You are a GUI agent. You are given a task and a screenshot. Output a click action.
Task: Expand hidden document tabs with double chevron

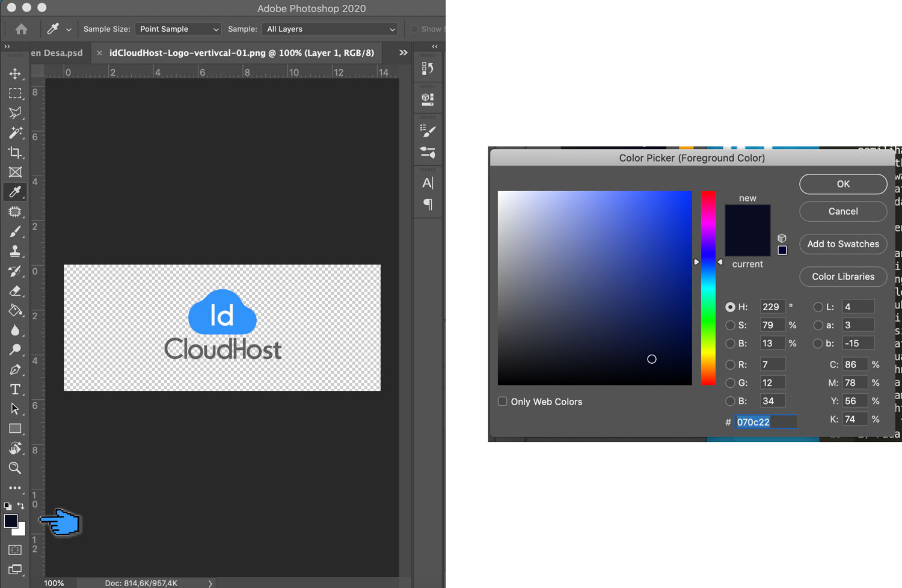[403, 53]
